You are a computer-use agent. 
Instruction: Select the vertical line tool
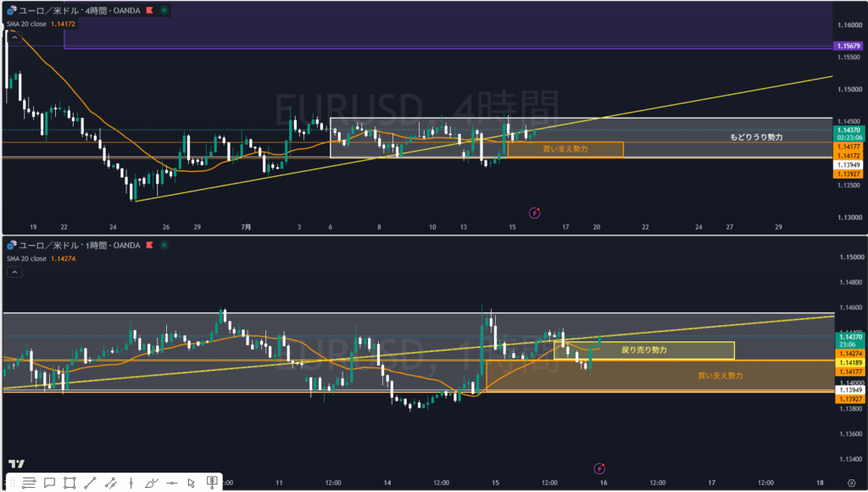tap(131, 483)
